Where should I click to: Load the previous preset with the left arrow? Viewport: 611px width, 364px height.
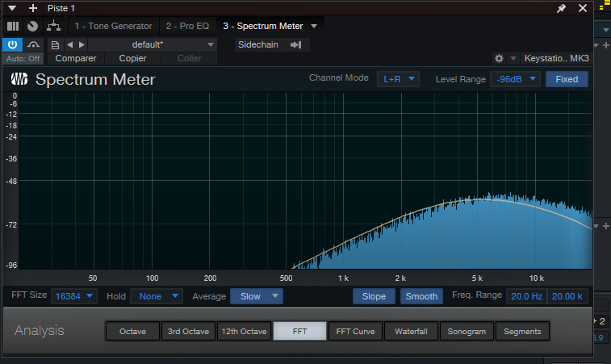[69, 45]
